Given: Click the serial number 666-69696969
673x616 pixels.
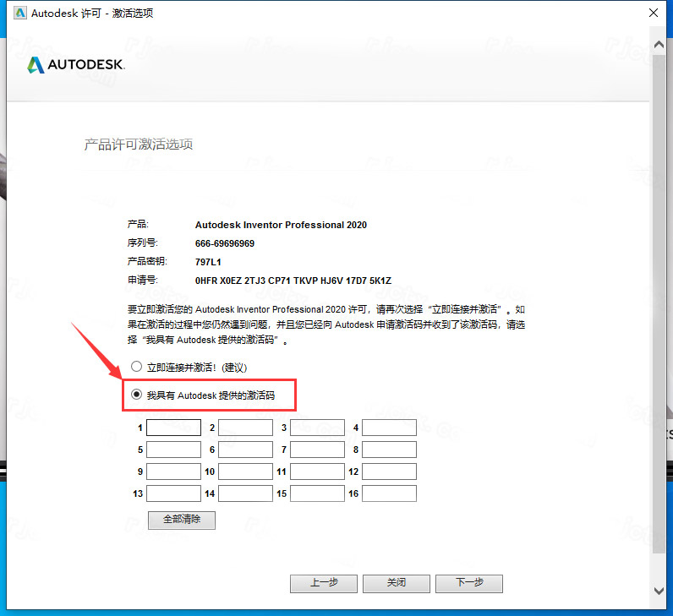Looking at the screenshot, I should (225, 243).
